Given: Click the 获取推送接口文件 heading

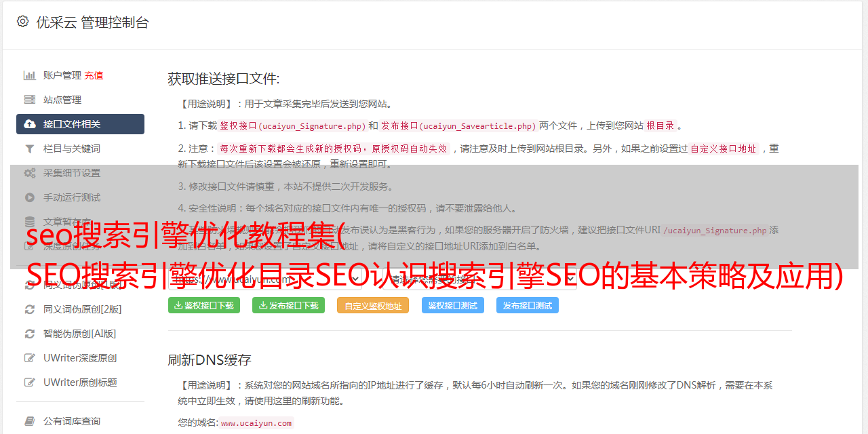Looking at the screenshot, I should tap(224, 79).
